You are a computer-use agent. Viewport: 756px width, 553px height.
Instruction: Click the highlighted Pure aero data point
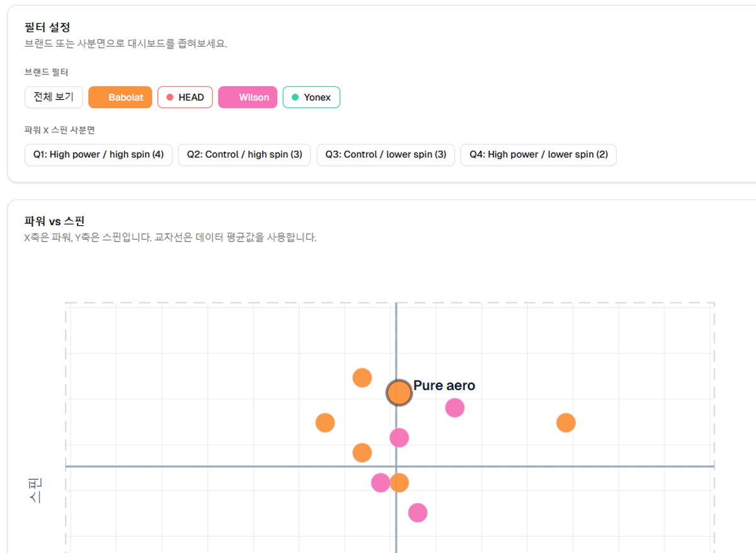tap(399, 392)
